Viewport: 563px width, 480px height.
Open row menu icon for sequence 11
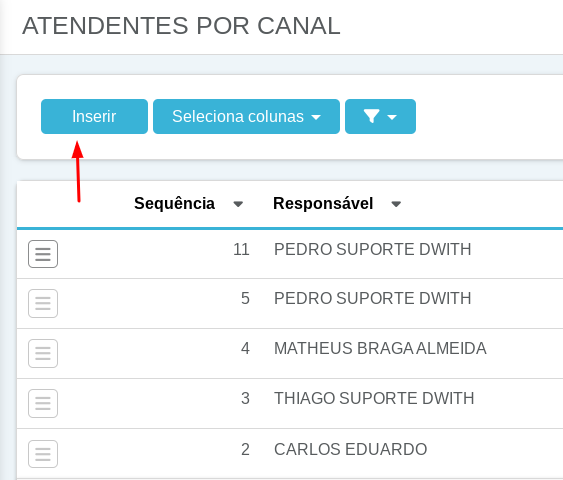(43, 254)
